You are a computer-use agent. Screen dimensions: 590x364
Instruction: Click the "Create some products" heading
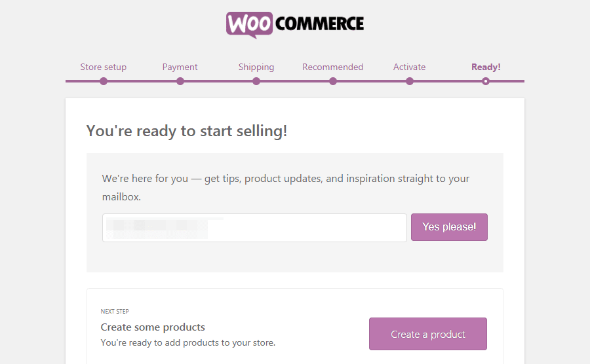pos(153,327)
